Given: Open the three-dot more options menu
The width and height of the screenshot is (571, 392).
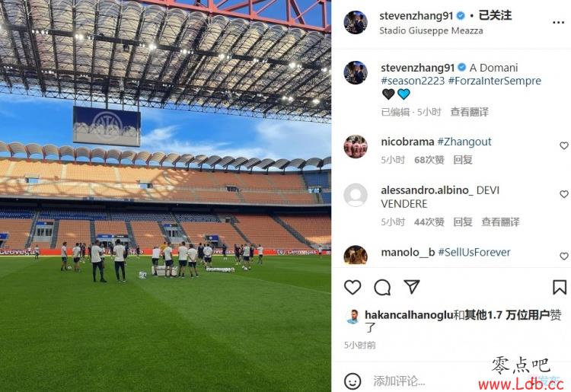Looking at the screenshot, I should point(558,23).
